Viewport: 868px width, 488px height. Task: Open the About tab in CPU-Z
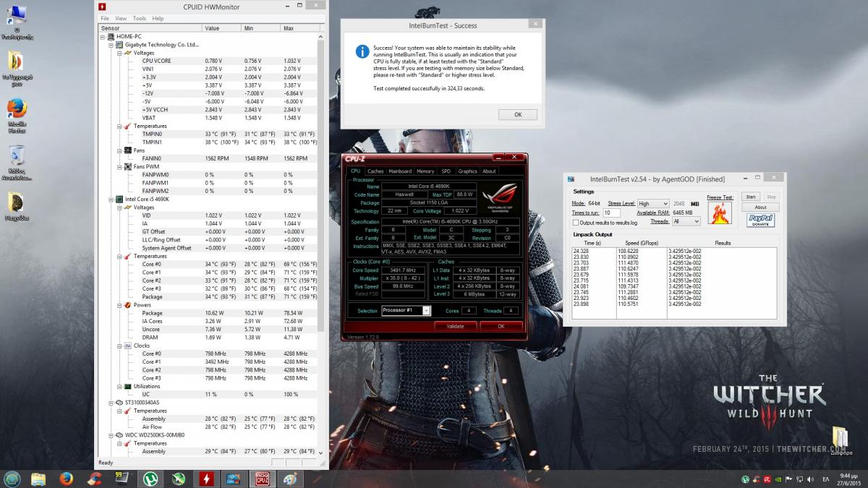[x=489, y=171]
